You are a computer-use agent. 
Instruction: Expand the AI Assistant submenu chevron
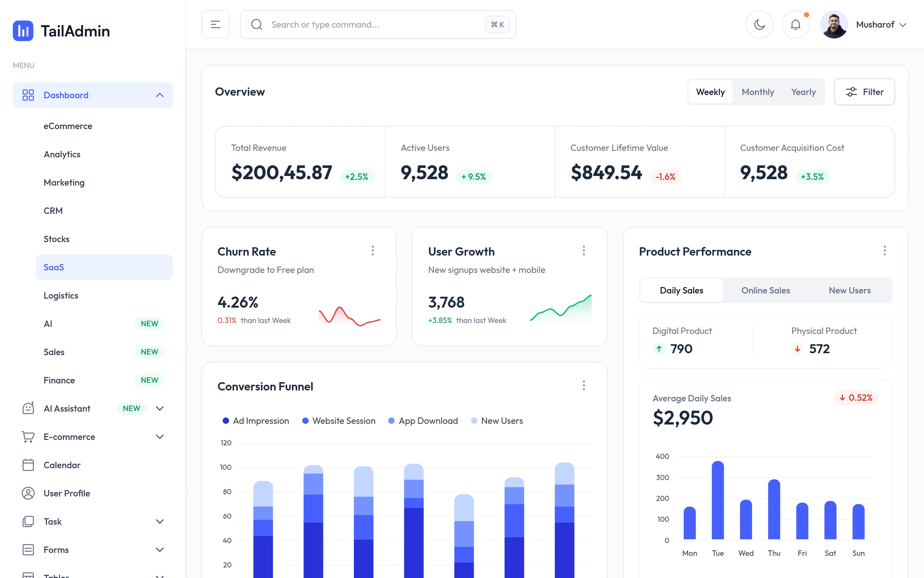159,408
